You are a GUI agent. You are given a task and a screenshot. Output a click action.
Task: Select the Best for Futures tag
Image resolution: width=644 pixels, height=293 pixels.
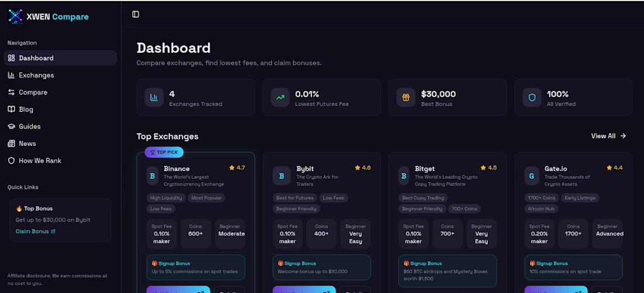point(294,197)
